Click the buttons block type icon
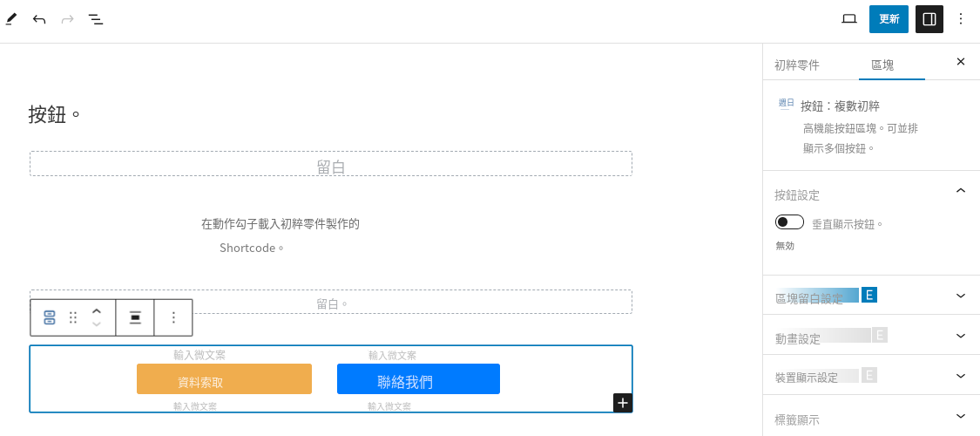Viewport: 980px width, 436px height. click(50, 317)
